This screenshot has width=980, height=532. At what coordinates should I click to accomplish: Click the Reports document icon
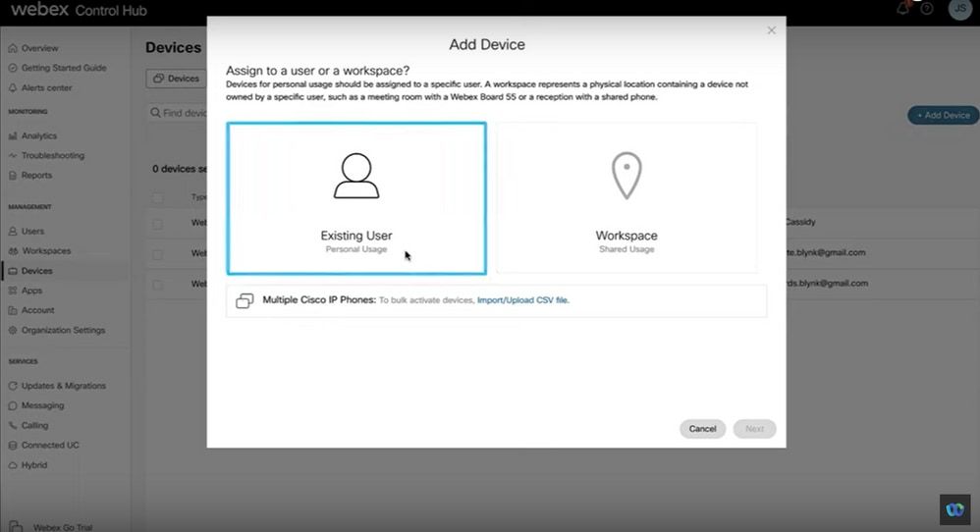click(x=13, y=176)
